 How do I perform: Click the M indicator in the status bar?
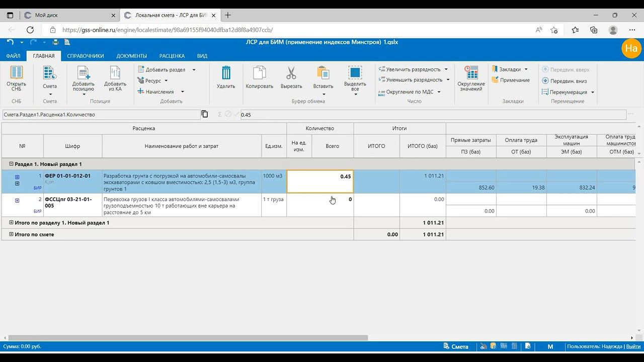point(550,346)
